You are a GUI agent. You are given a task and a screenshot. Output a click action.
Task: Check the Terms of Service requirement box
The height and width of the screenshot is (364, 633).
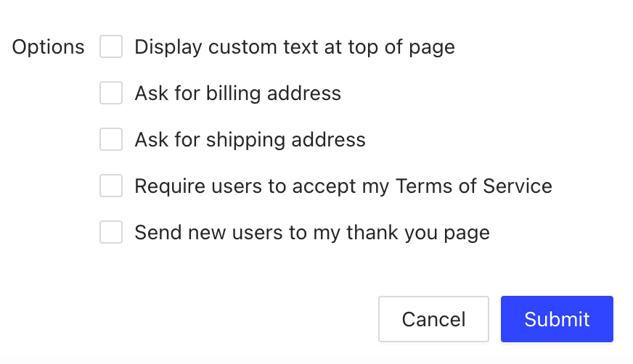tap(111, 186)
